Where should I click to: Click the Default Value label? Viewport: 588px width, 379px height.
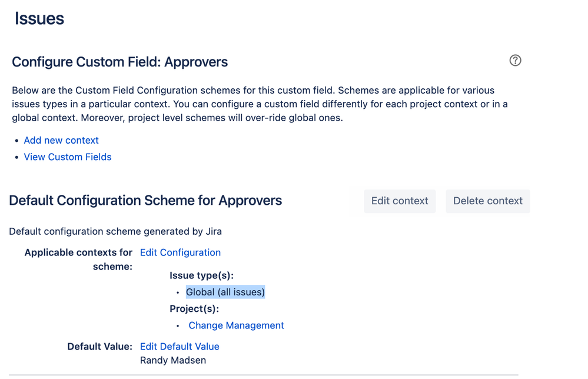[100, 347]
